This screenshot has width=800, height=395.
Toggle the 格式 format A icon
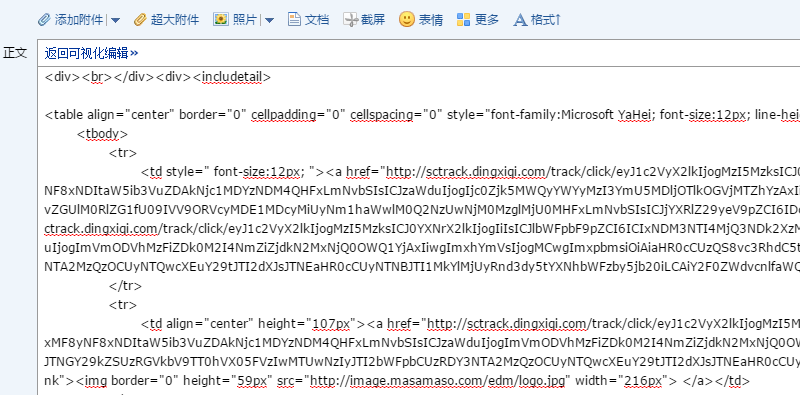[x=520, y=20]
